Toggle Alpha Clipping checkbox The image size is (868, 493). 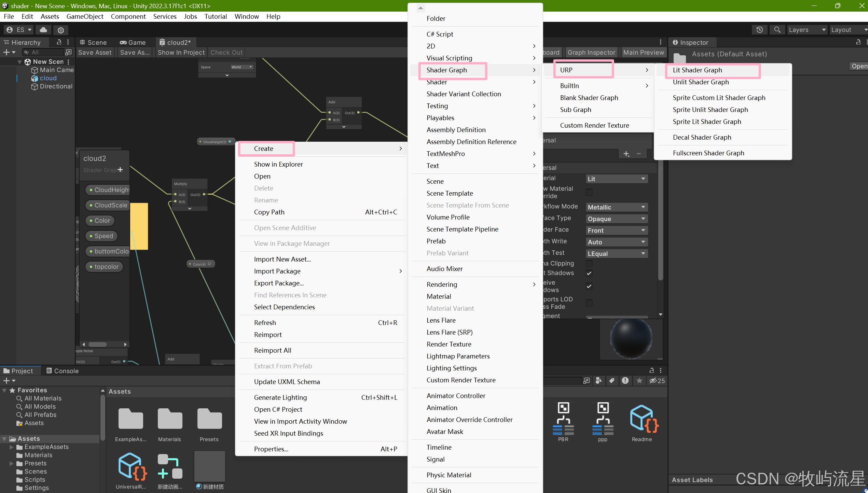point(589,264)
